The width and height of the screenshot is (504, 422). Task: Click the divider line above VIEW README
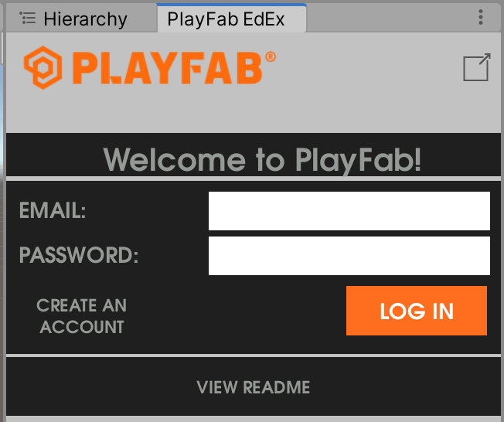[x=254, y=356]
